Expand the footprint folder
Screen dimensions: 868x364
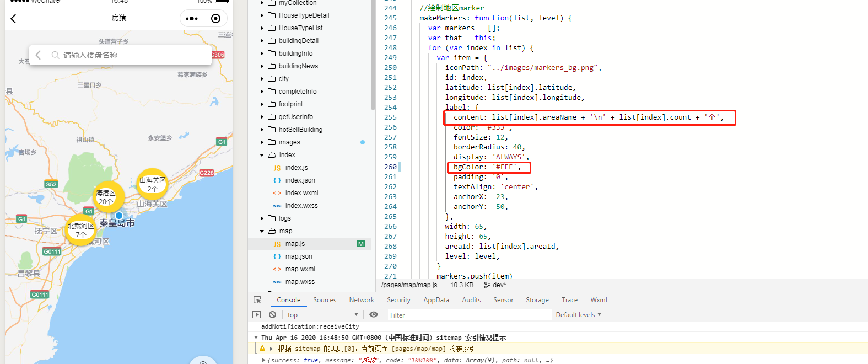pyautogui.click(x=262, y=104)
